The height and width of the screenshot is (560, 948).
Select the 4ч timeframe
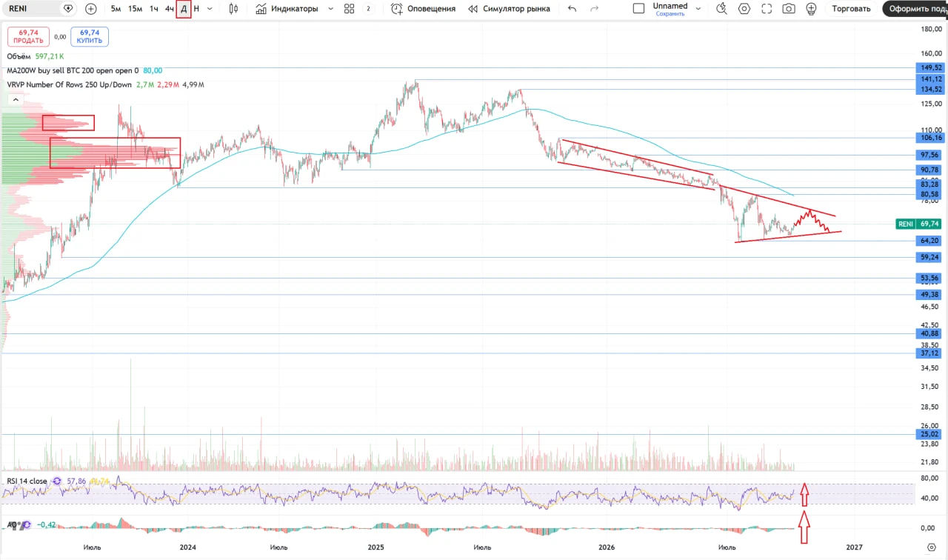170,9
